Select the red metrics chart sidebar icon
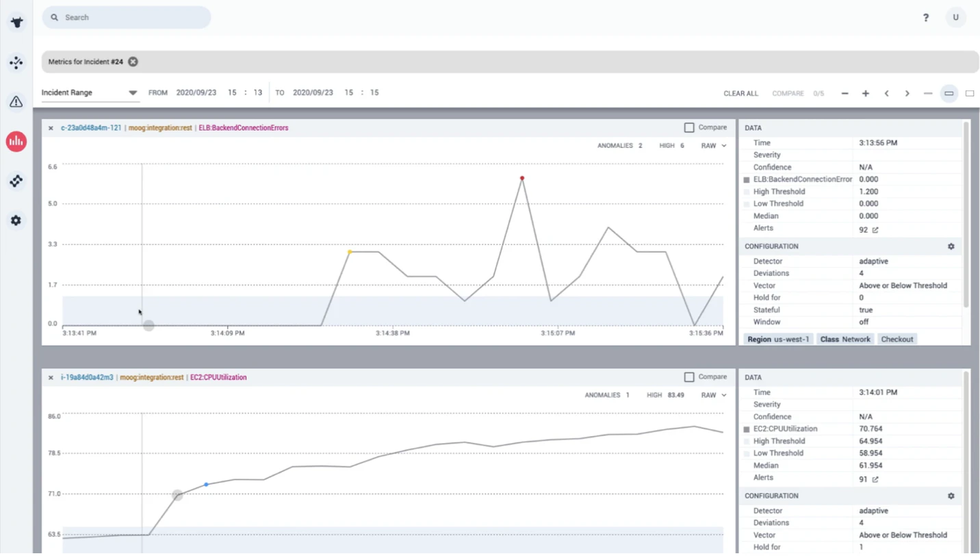Screen dimensions: 980x556 coord(16,141)
